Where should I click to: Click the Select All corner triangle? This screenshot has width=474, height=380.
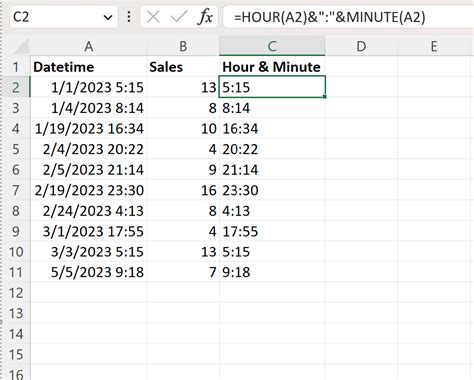[x=22, y=47]
